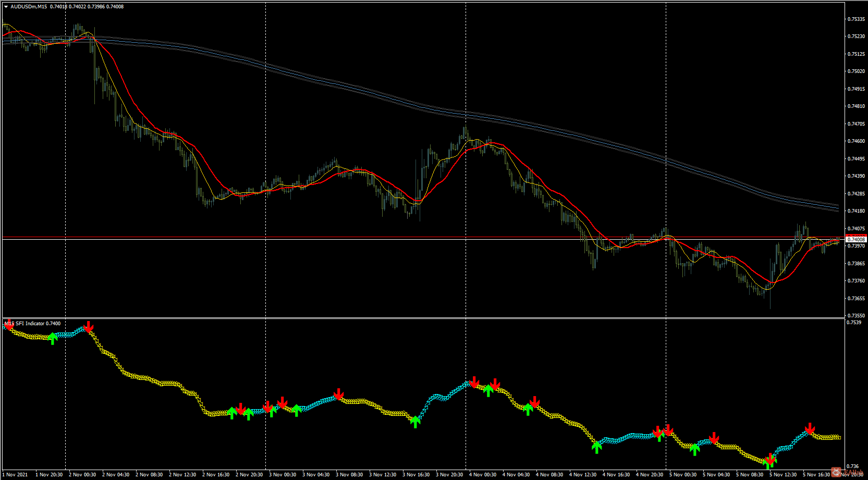Click the 3 Nov 00:30 time label
The width and height of the screenshot is (868, 480).
click(x=283, y=475)
